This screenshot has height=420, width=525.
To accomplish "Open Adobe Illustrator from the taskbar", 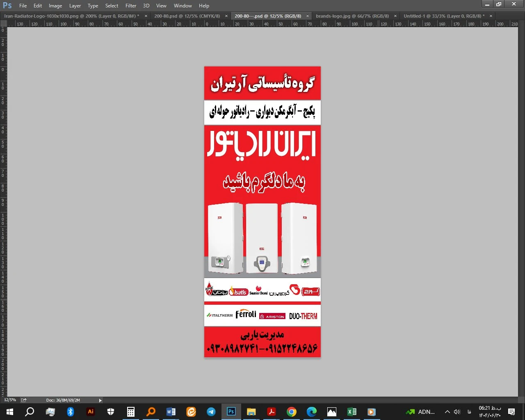I will [91, 412].
